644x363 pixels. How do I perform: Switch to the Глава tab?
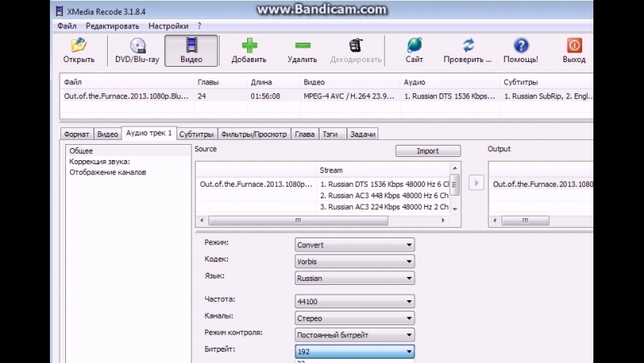(305, 134)
